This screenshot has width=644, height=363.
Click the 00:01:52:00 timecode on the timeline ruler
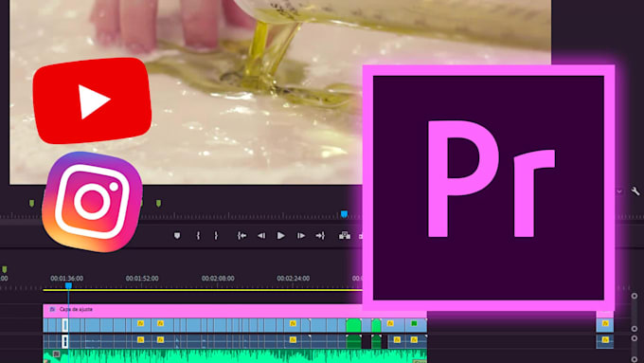point(142,279)
